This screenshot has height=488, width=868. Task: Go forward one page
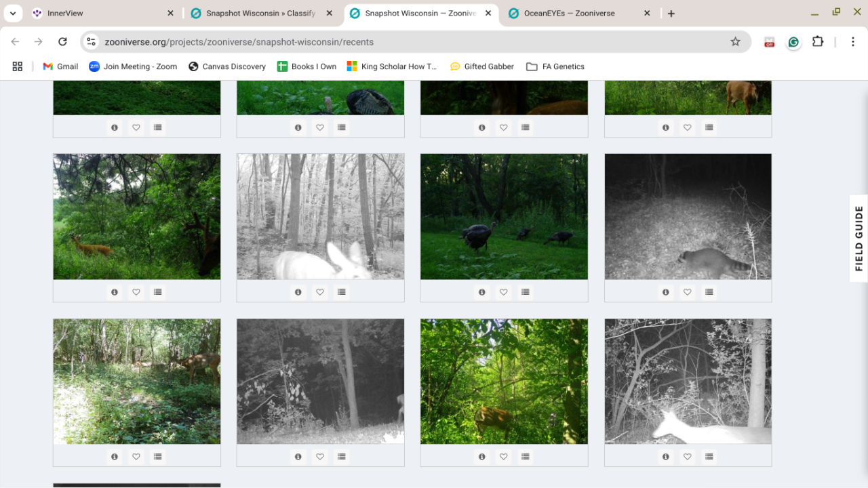coord(39,42)
